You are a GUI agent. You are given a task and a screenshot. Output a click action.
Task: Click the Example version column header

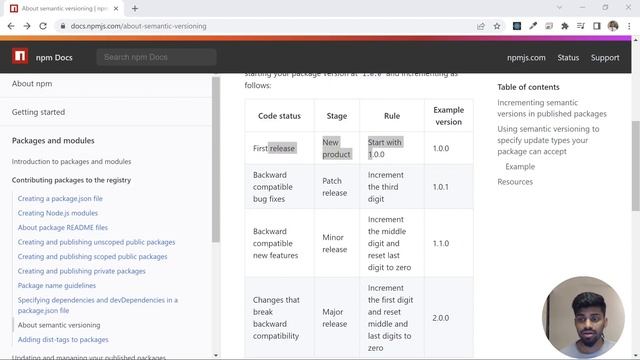449,116
